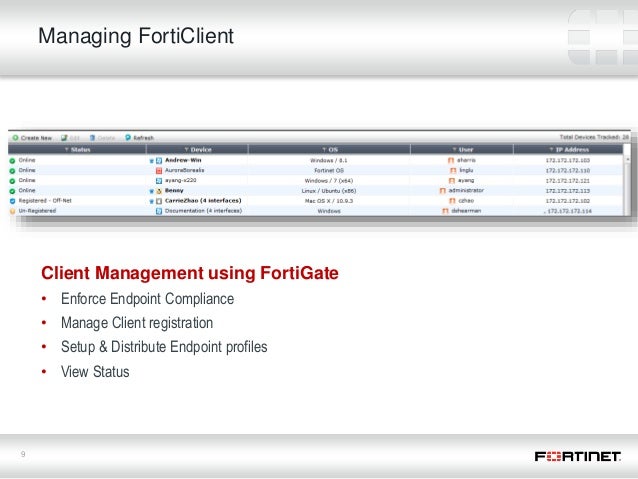
Task: Click Online status icon in ayang-x220 row
Action: tap(12, 181)
